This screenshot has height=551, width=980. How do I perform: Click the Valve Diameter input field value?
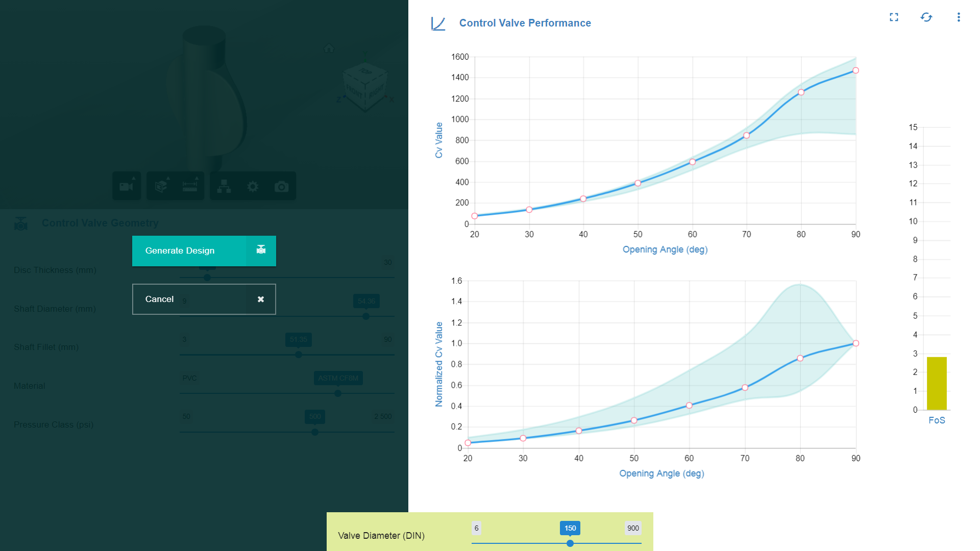(x=571, y=528)
